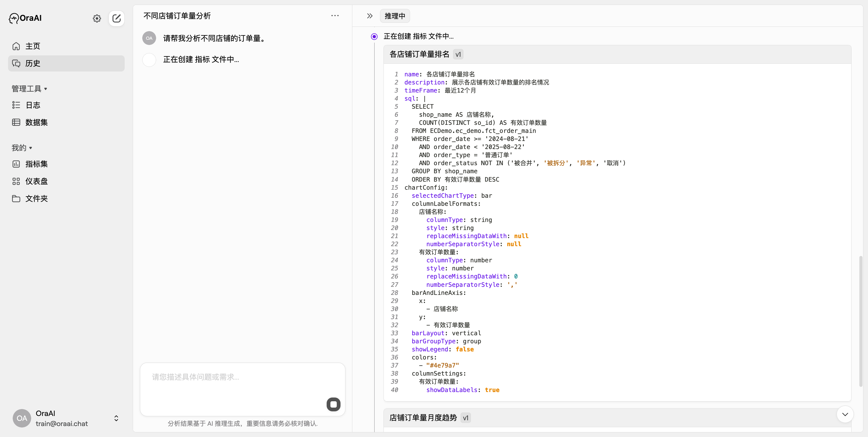Open the 仪表盘 dashboard page

(36, 181)
